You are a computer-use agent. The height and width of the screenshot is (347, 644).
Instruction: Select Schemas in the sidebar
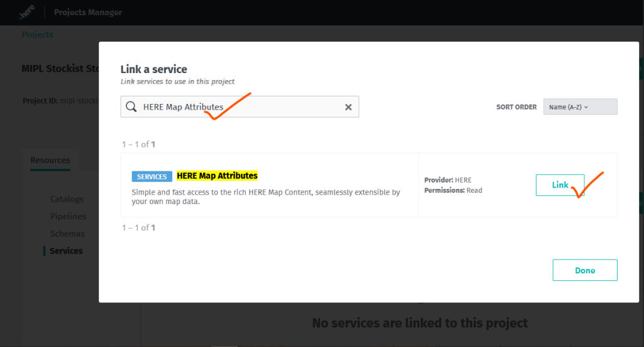[x=67, y=234]
